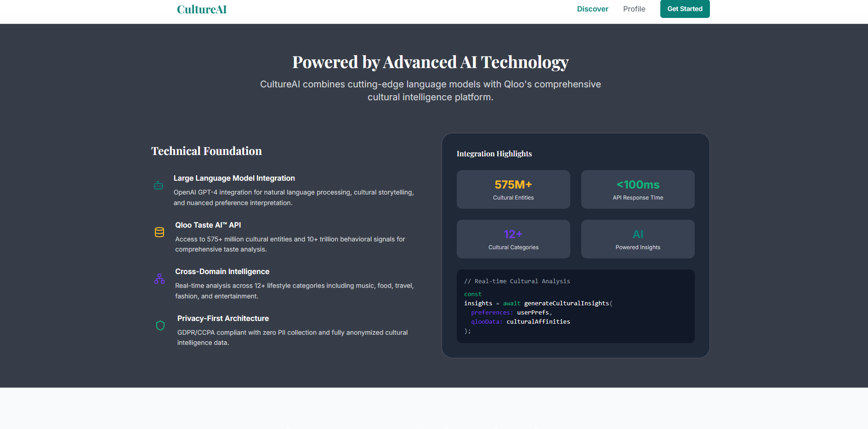Click the 'const' keyword in code block
This screenshot has height=429, width=868.
click(473, 294)
